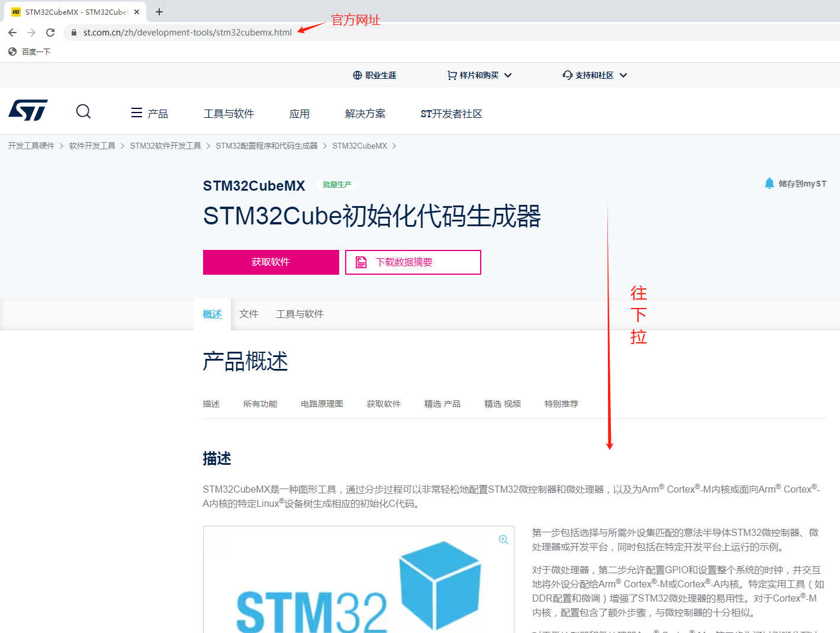Image resolution: width=840 pixels, height=633 pixels.
Task: Click the 批量生产 status badge
Action: (x=337, y=185)
